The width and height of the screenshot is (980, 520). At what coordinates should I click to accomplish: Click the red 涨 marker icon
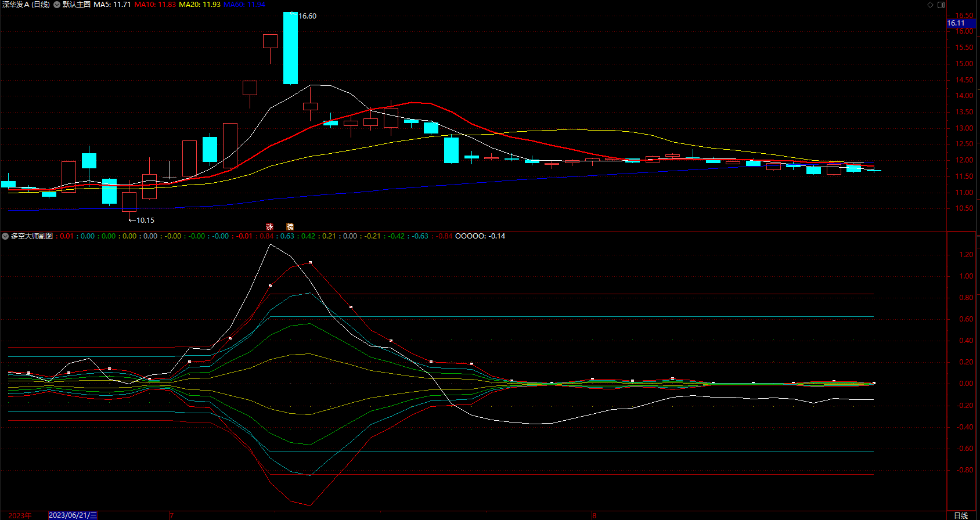click(269, 227)
